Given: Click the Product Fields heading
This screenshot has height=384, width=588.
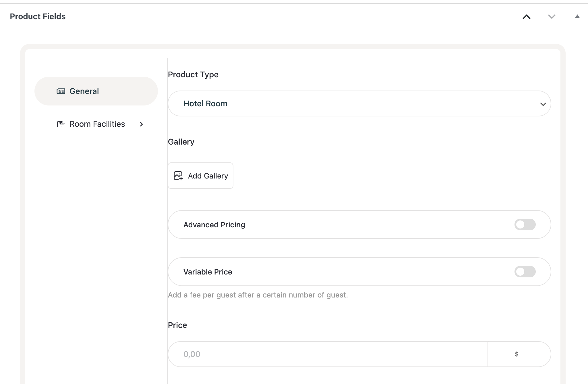Looking at the screenshot, I should click(x=38, y=16).
